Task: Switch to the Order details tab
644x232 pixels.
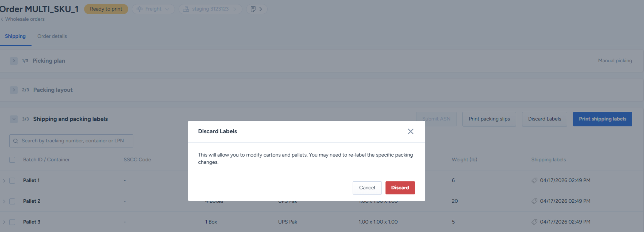Action: (x=52, y=36)
